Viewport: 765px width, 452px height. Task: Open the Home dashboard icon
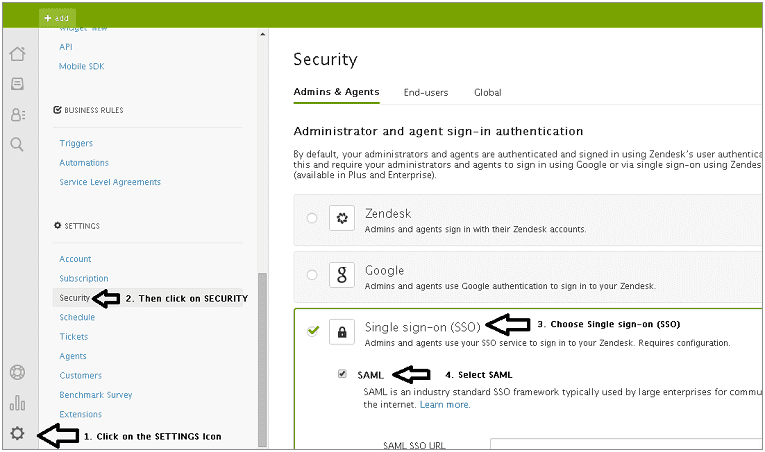coord(17,54)
